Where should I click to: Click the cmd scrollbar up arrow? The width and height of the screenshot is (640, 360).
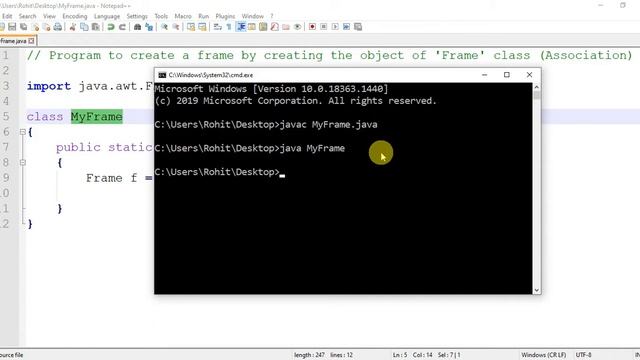coord(537,87)
